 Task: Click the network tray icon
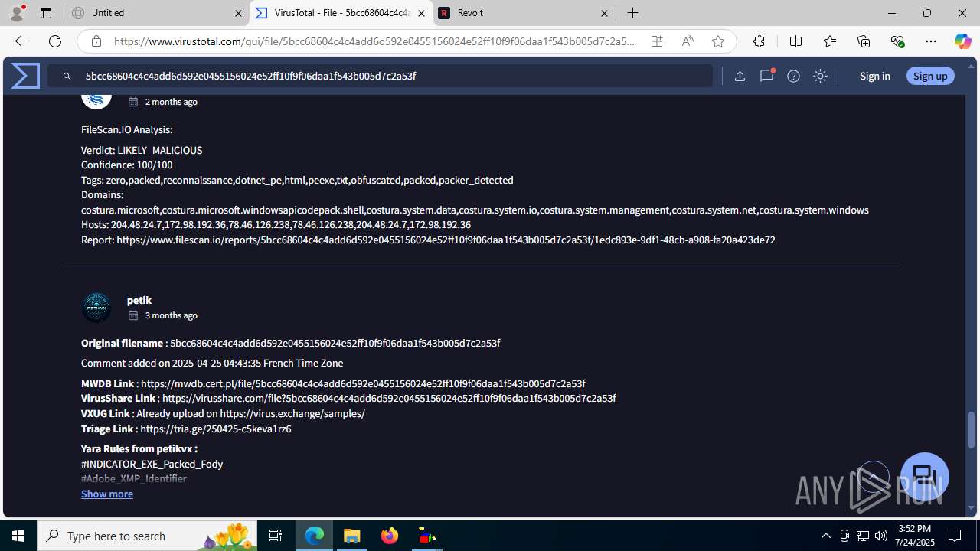863,536
